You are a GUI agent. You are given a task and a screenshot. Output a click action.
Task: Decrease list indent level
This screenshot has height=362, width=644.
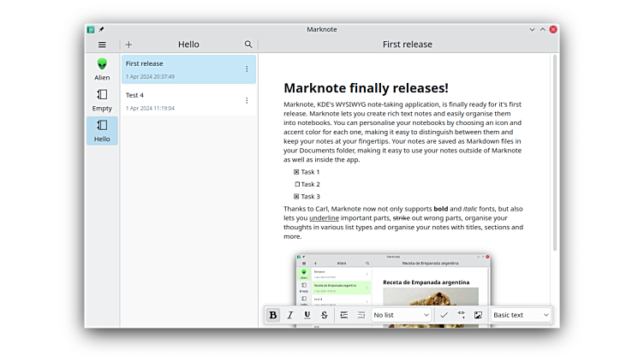point(361,315)
